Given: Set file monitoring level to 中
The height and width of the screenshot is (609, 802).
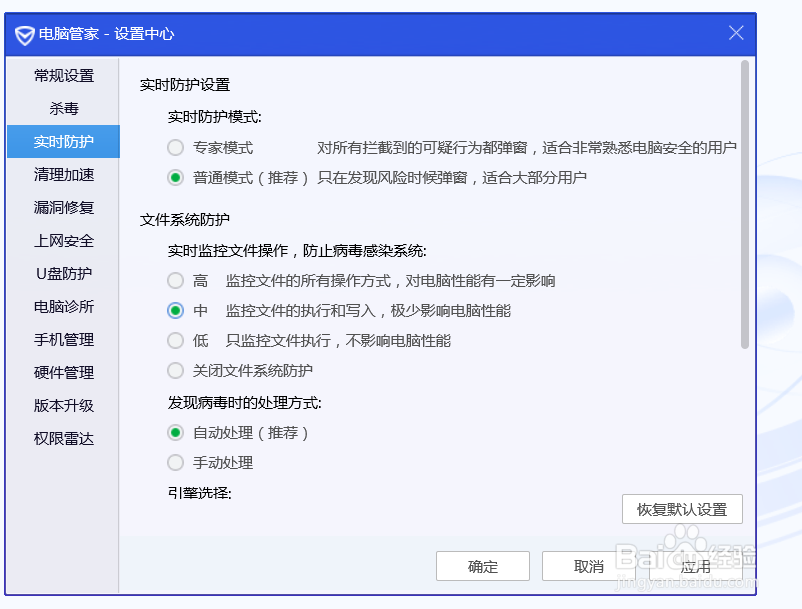Looking at the screenshot, I should click(175, 311).
